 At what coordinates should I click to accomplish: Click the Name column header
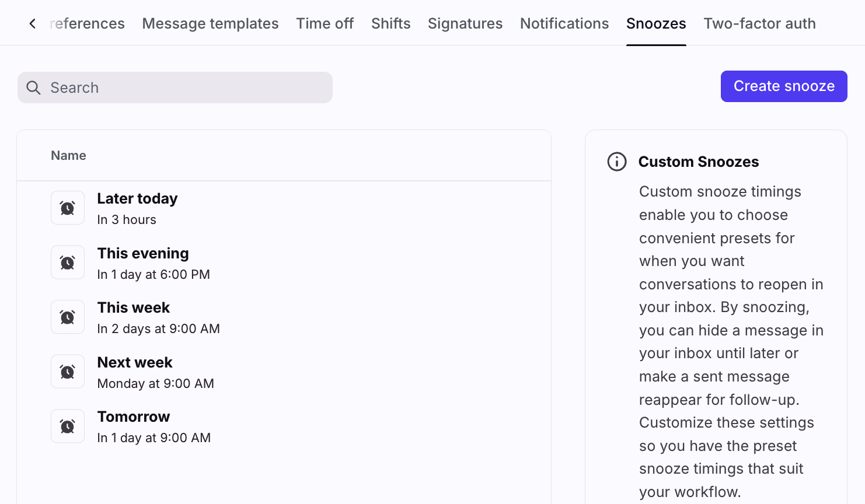(x=68, y=156)
